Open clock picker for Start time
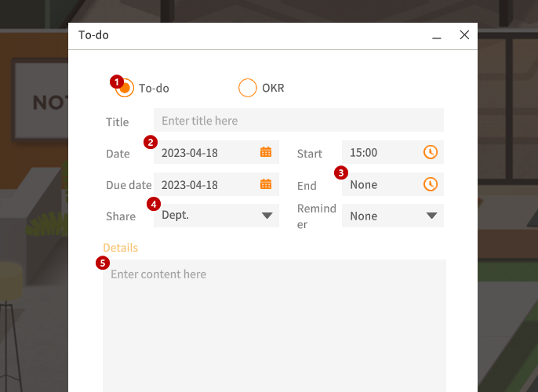The width and height of the screenshot is (538, 392). tap(431, 152)
